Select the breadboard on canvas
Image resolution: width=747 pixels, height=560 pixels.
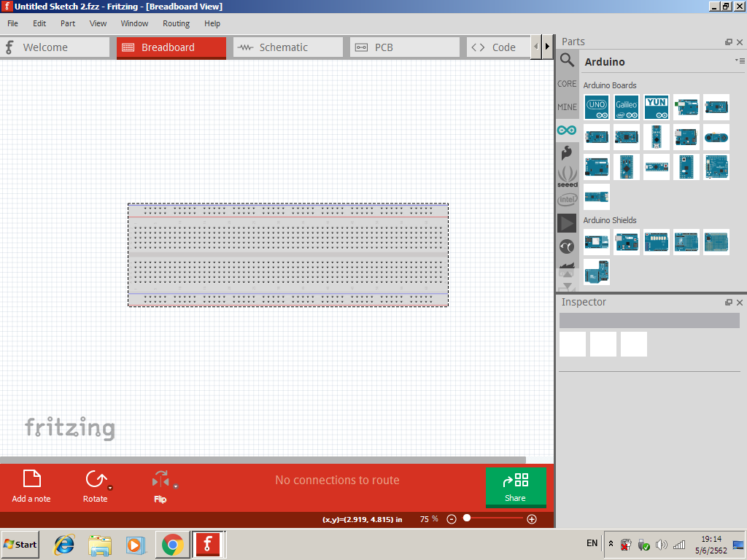pyautogui.click(x=288, y=255)
